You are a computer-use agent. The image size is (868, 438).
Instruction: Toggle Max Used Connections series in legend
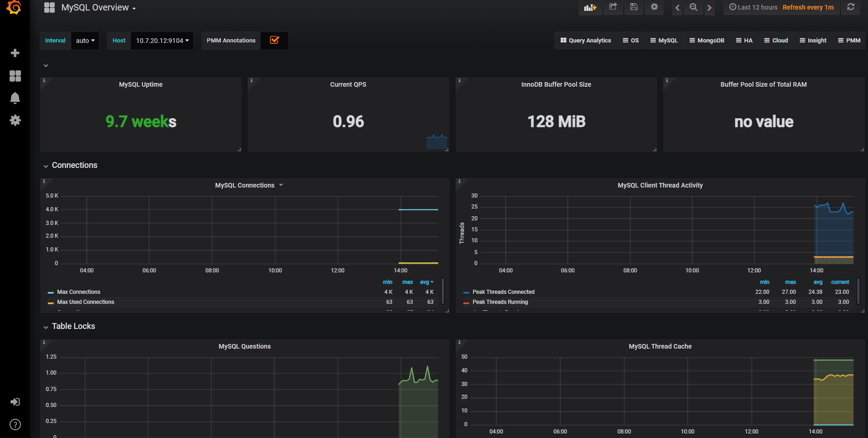point(86,302)
